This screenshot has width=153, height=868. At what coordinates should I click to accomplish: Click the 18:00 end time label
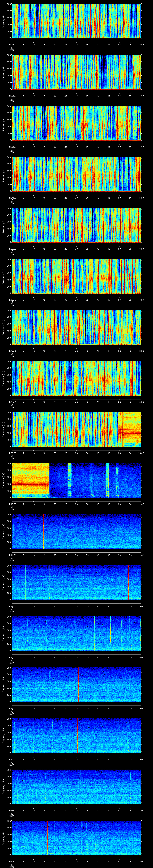coord(141,862)
